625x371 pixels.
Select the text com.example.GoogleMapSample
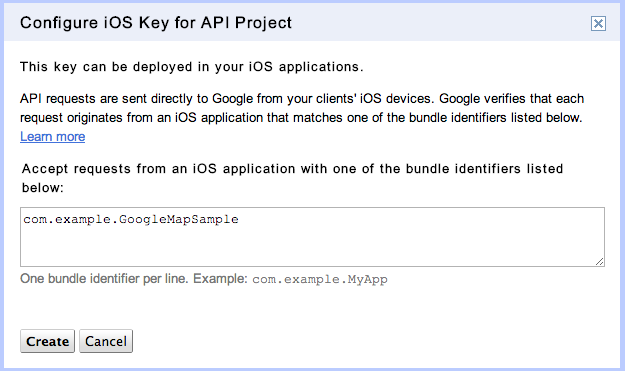tap(131, 220)
